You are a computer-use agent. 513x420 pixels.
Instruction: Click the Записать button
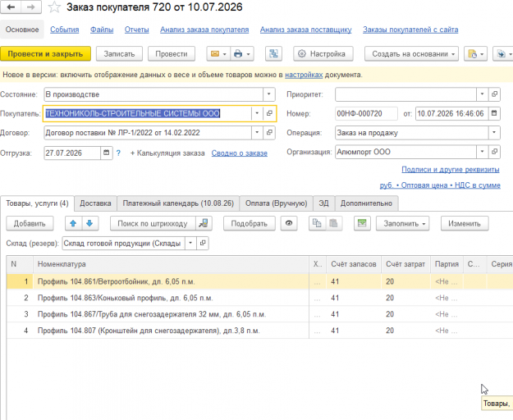point(119,54)
